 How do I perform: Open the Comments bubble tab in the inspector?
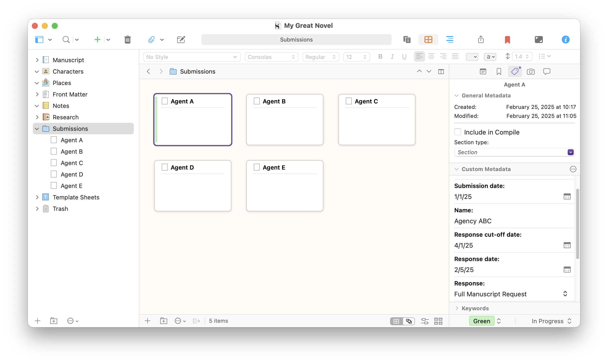[x=547, y=72]
